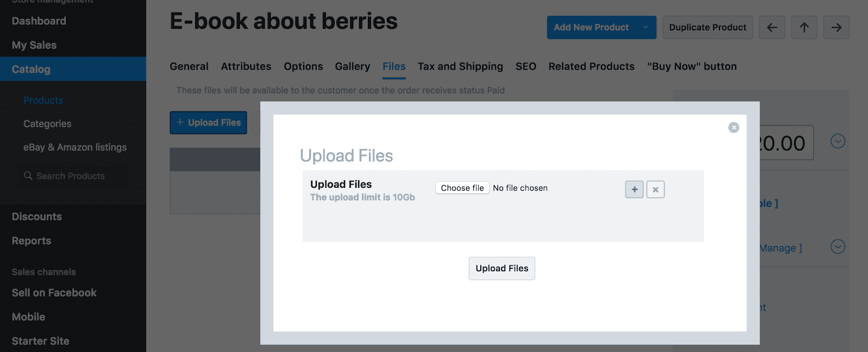Remove file row with the x icon

pyautogui.click(x=655, y=190)
